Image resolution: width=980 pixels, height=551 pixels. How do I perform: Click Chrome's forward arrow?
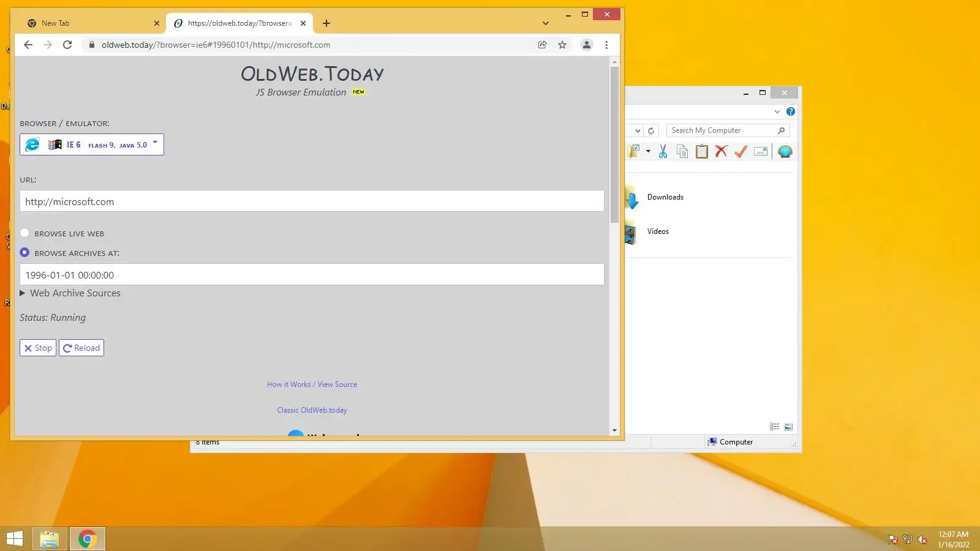click(48, 45)
